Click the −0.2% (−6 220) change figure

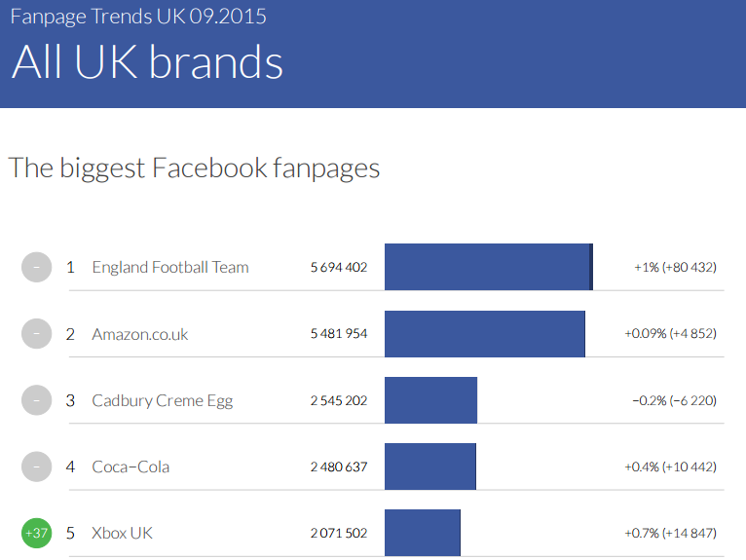tap(674, 400)
